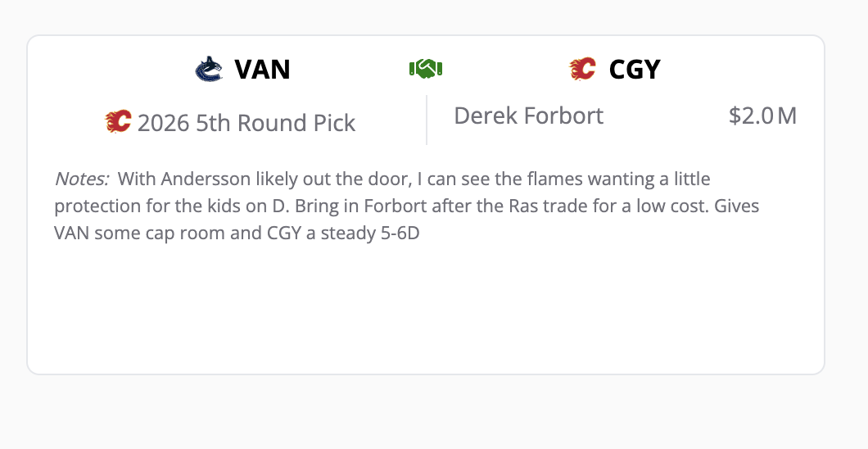Click "low cost" in the notes text
Viewport: 868px width, 449px height.
pyautogui.click(x=663, y=206)
